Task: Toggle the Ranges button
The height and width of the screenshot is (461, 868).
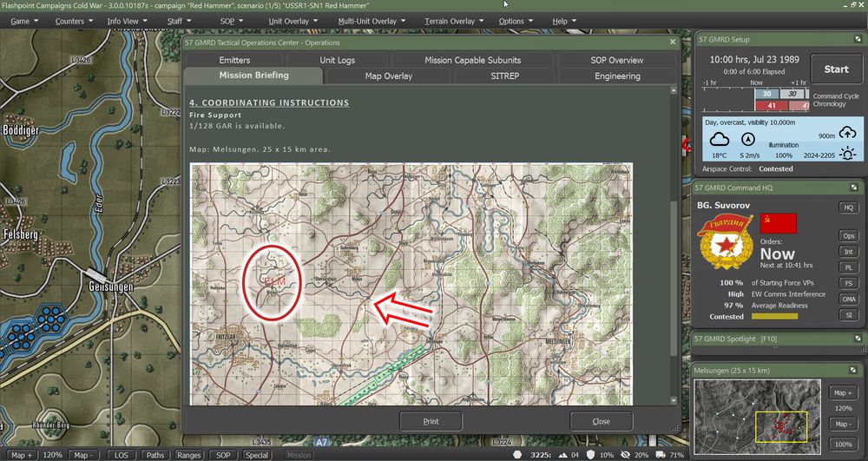Action: pyautogui.click(x=188, y=455)
